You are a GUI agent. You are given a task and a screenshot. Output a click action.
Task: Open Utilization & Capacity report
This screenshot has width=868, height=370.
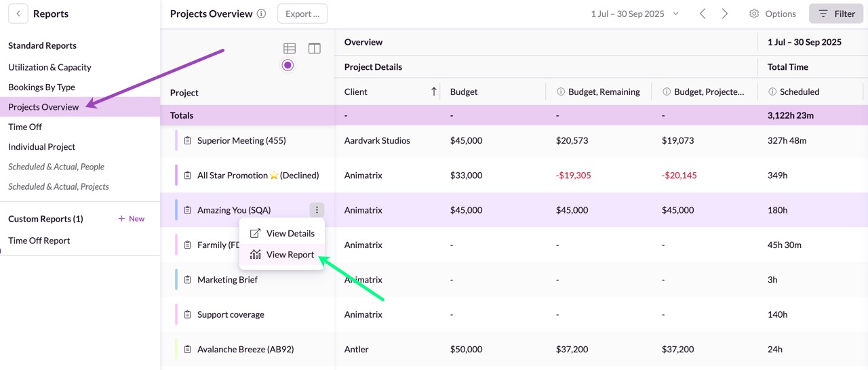[x=50, y=67]
